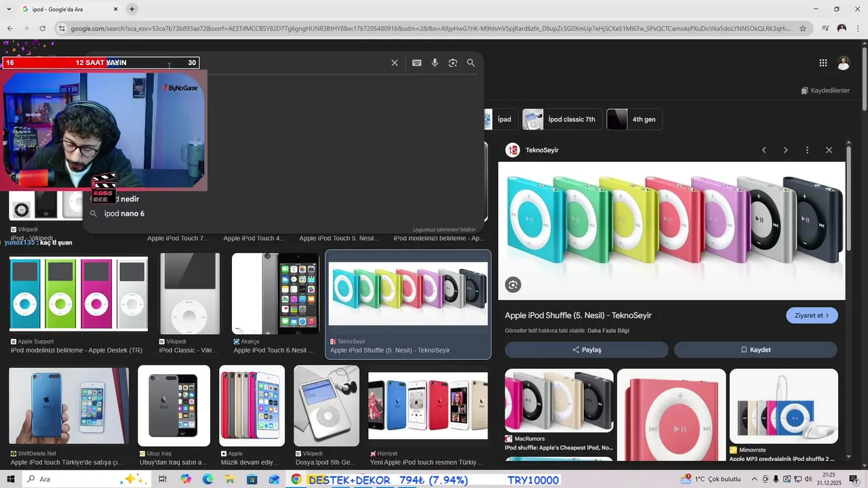View site information for google.com
This screenshot has width=868, height=488.
(x=62, y=28)
